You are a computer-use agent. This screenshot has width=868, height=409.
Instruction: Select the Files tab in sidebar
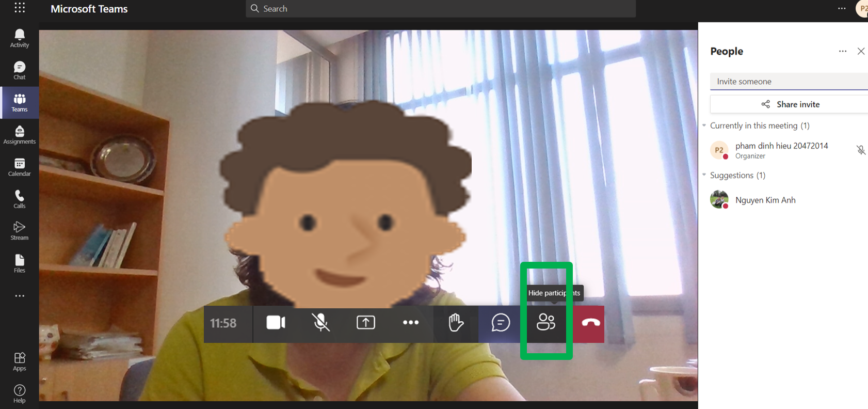point(20,263)
